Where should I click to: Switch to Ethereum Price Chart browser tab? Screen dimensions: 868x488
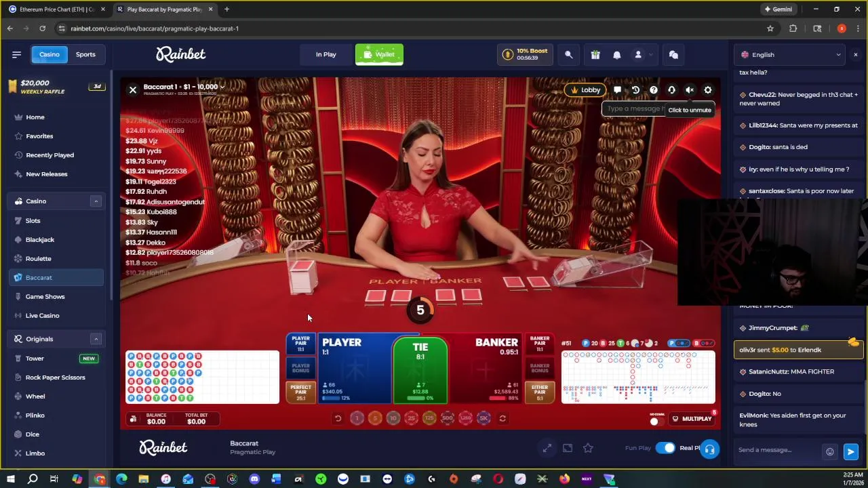(57, 9)
